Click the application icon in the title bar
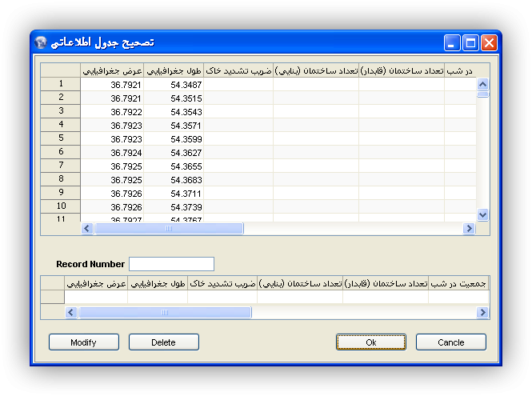 tap(42, 42)
